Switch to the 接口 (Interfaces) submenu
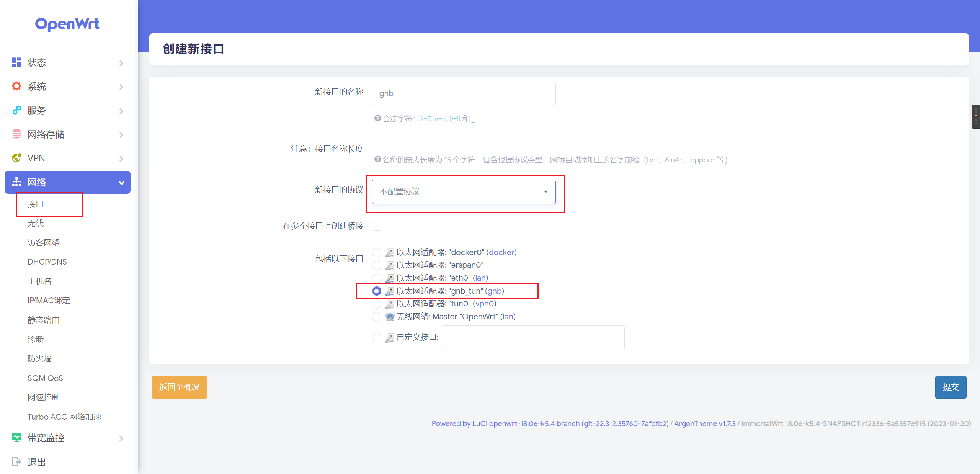 [x=36, y=204]
